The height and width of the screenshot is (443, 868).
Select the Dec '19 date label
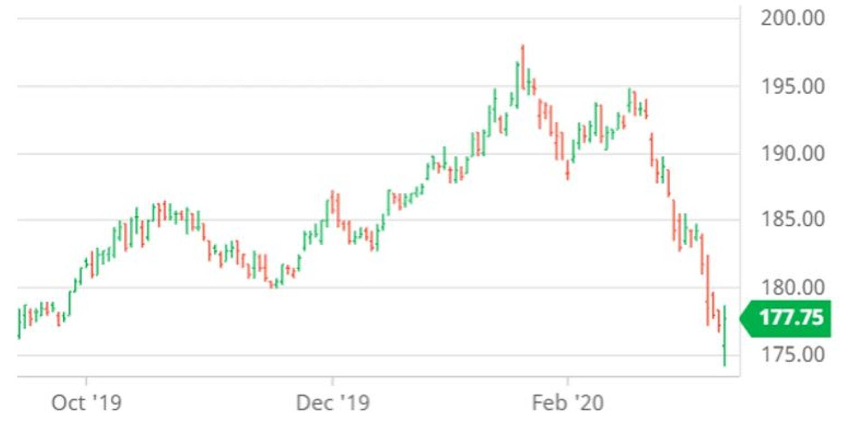point(332,403)
